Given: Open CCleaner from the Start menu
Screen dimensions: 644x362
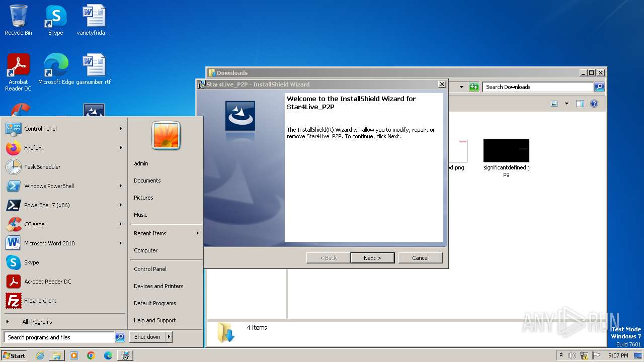Looking at the screenshot, I should 63,224.
